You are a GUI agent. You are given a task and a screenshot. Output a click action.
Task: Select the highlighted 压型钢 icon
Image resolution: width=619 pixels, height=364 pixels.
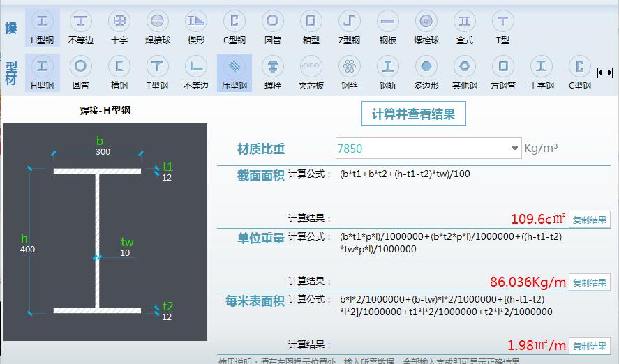(234, 73)
